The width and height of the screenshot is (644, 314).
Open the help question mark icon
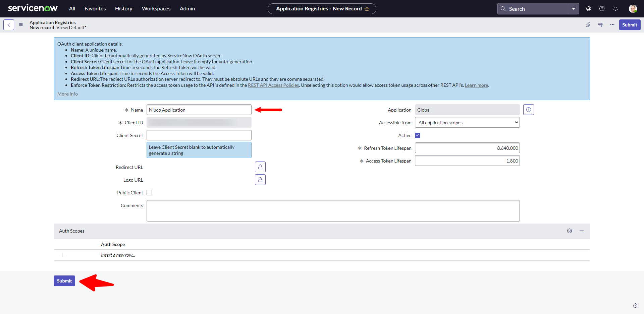click(602, 9)
